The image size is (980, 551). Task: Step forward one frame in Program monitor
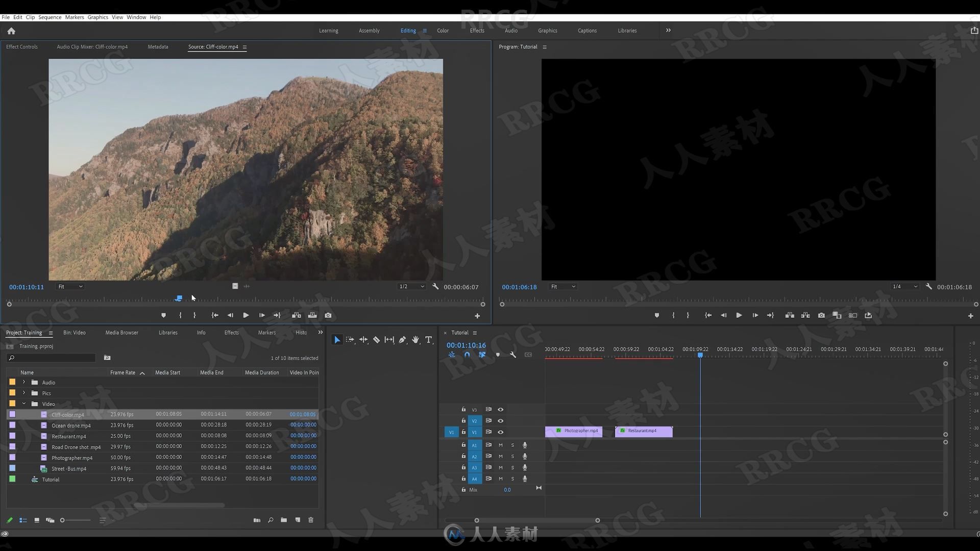coord(755,315)
